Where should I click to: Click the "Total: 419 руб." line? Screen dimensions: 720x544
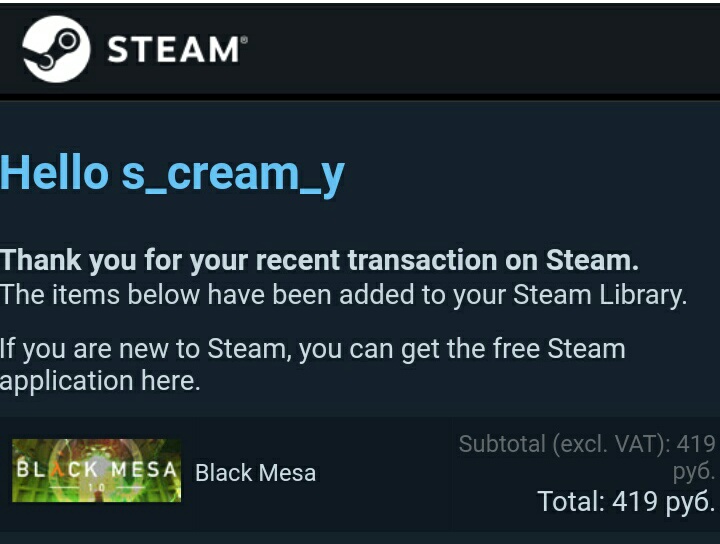pos(626,500)
